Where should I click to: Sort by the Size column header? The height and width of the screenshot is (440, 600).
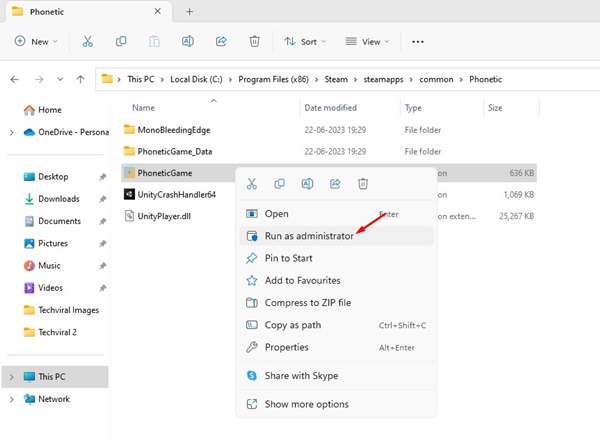[495, 108]
